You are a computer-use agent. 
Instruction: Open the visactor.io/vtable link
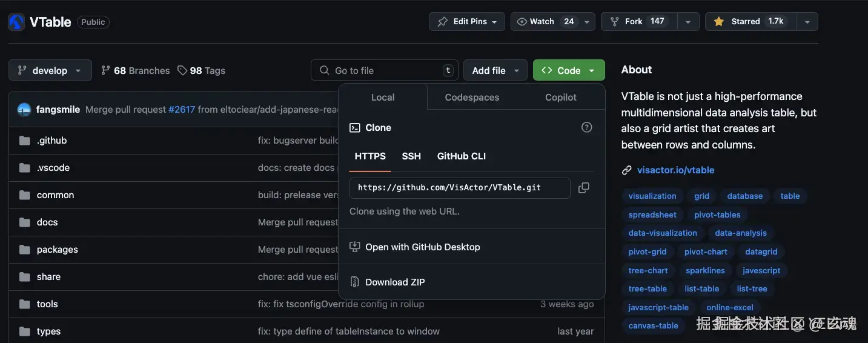pos(675,170)
